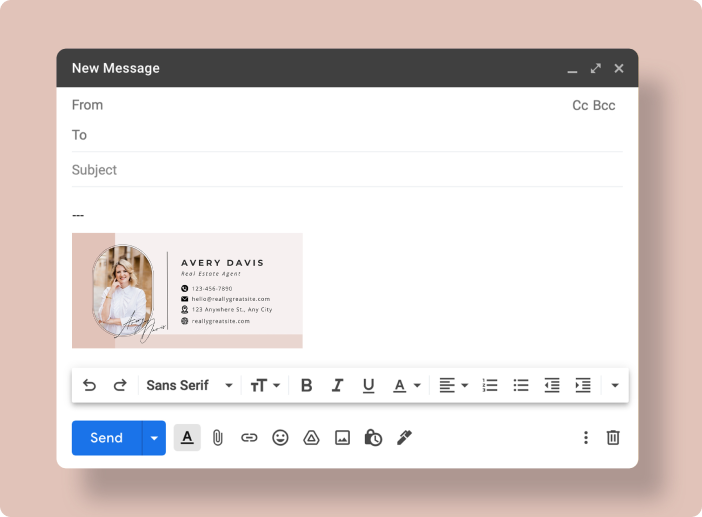Toggle confidential mode lock icon
Viewport: 702px width, 517px height.
point(373,438)
